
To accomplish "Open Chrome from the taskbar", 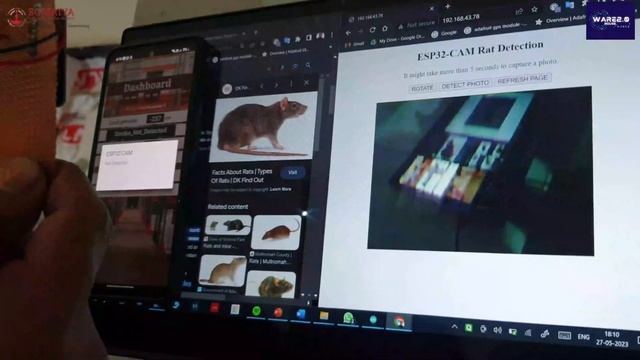I will click(399, 322).
